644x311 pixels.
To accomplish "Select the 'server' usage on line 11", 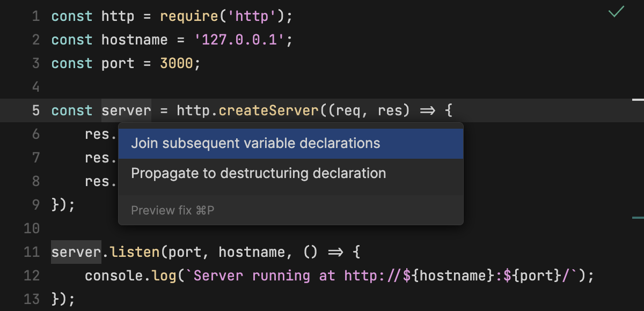I will tap(75, 251).
